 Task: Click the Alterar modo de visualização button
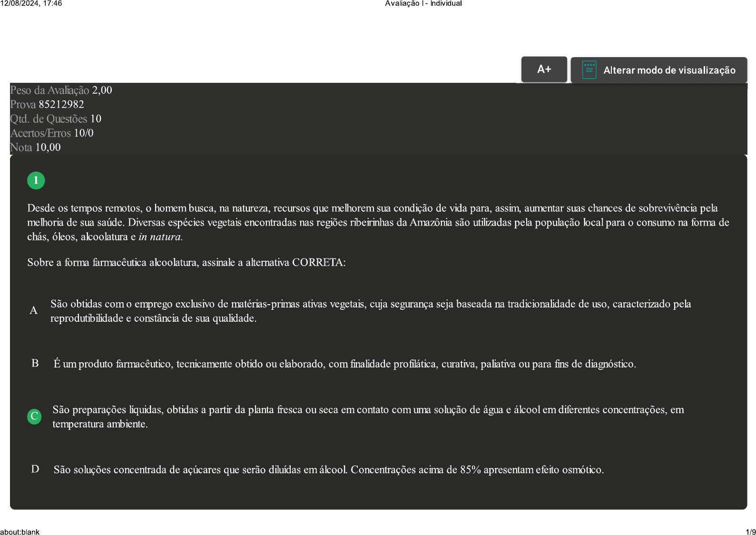668,70
